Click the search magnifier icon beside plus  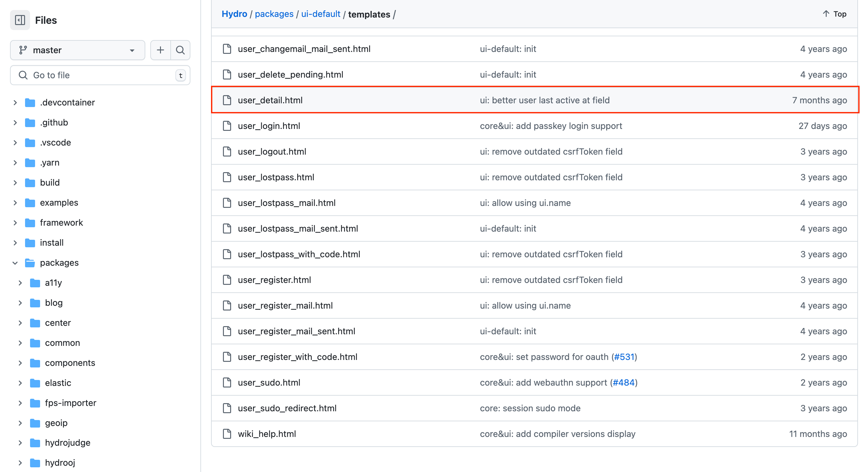(x=180, y=50)
